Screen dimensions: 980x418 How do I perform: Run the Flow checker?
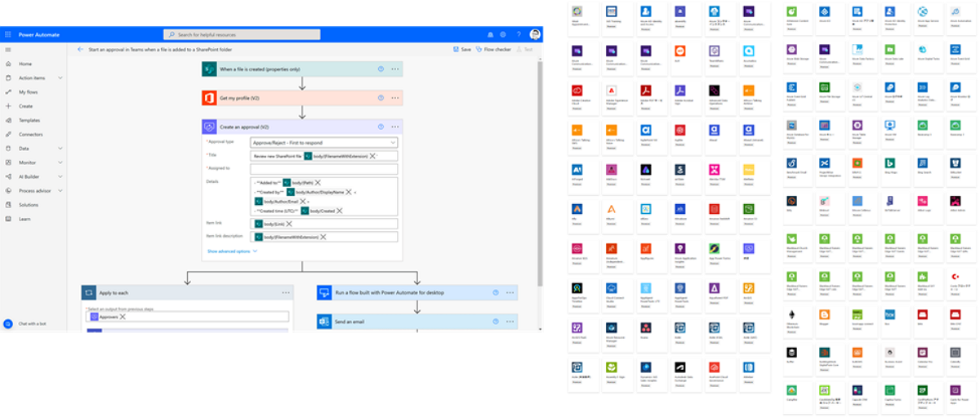[x=494, y=49]
